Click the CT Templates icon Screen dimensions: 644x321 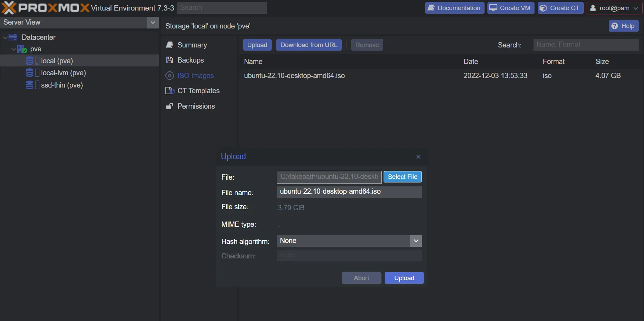pyautogui.click(x=169, y=91)
